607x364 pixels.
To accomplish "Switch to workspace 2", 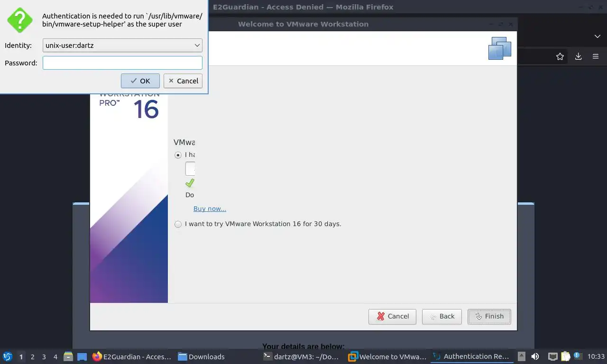I will pyautogui.click(x=32, y=357).
